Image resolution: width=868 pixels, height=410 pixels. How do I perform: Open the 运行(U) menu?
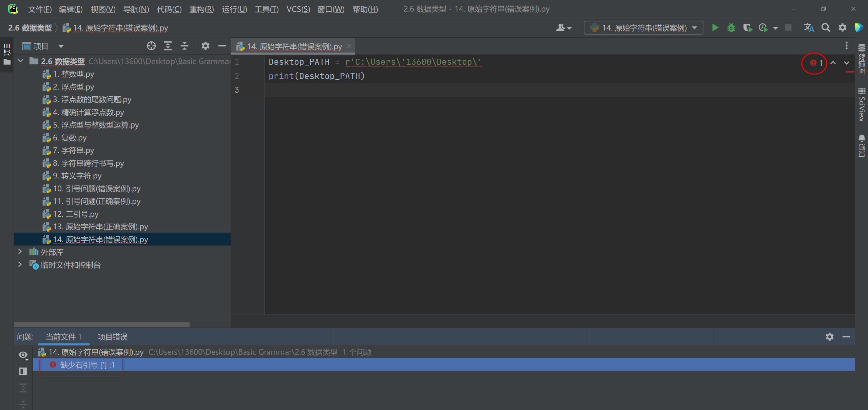click(234, 9)
